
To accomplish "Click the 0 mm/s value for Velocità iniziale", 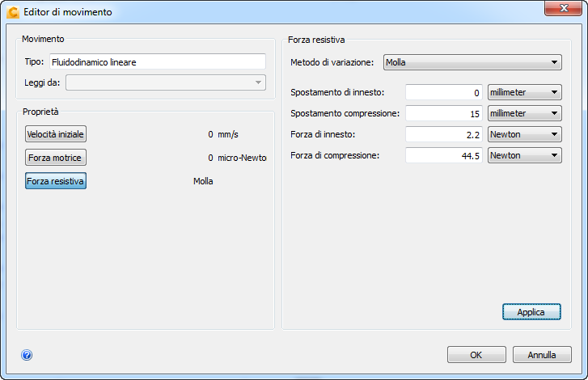I will [x=223, y=134].
